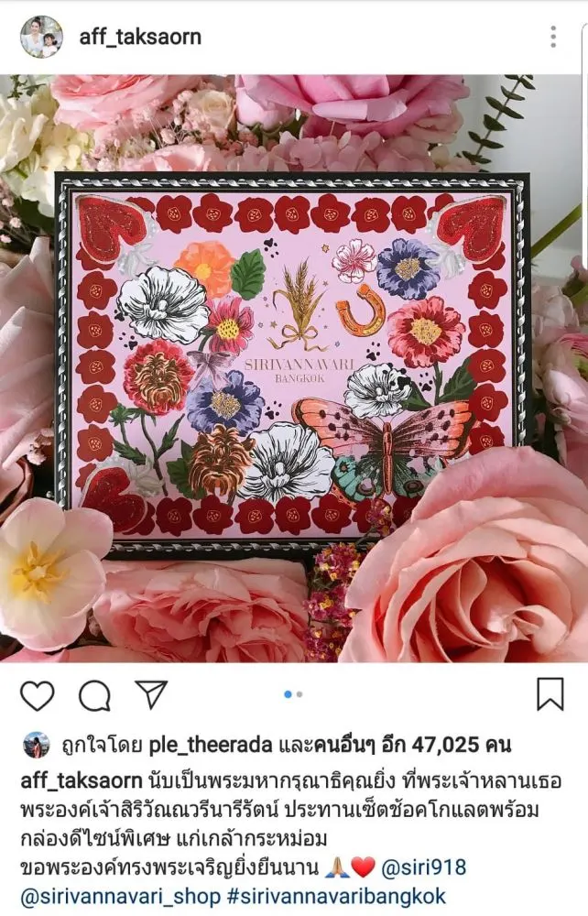Image resolution: width=588 pixels, height=916 pixels.
Task: Tap the praying hands emoji in caption
Action: click(337, 867)
